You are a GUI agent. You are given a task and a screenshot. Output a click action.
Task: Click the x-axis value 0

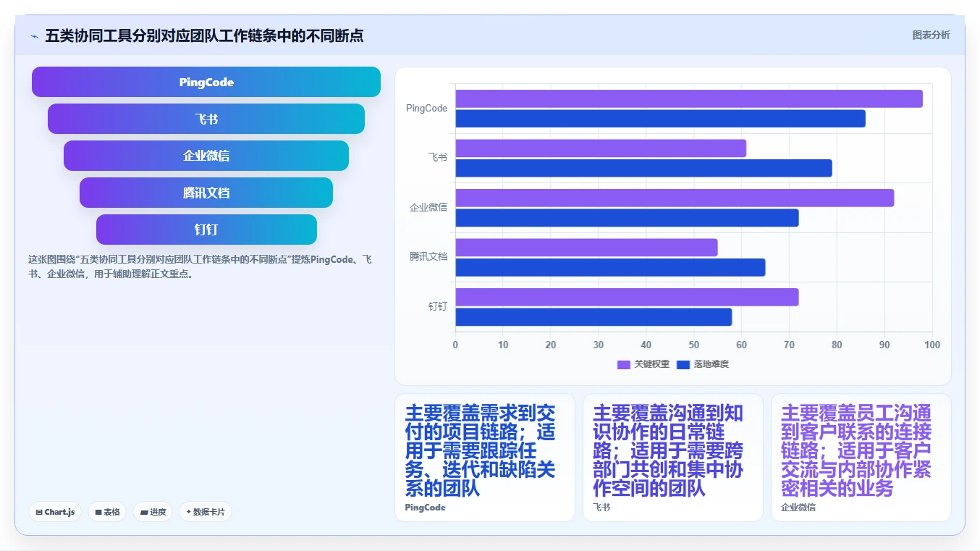coord(455,345)
